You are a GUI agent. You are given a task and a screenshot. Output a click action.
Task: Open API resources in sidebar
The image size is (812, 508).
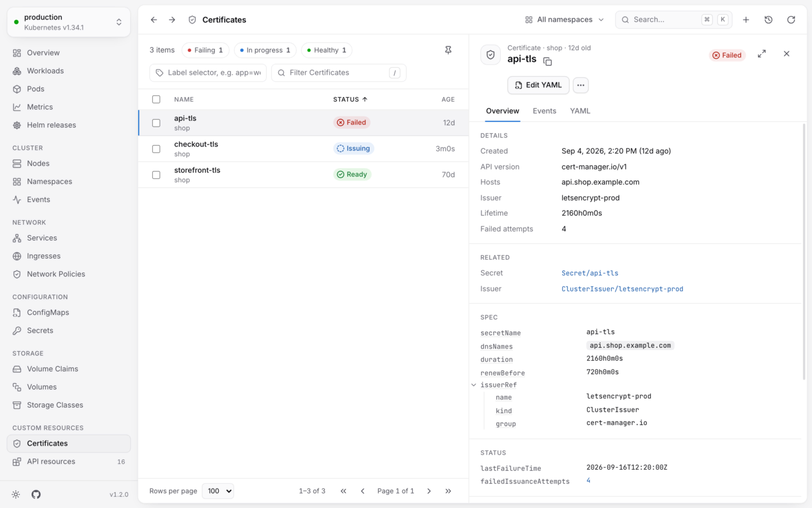pos(69,462)
